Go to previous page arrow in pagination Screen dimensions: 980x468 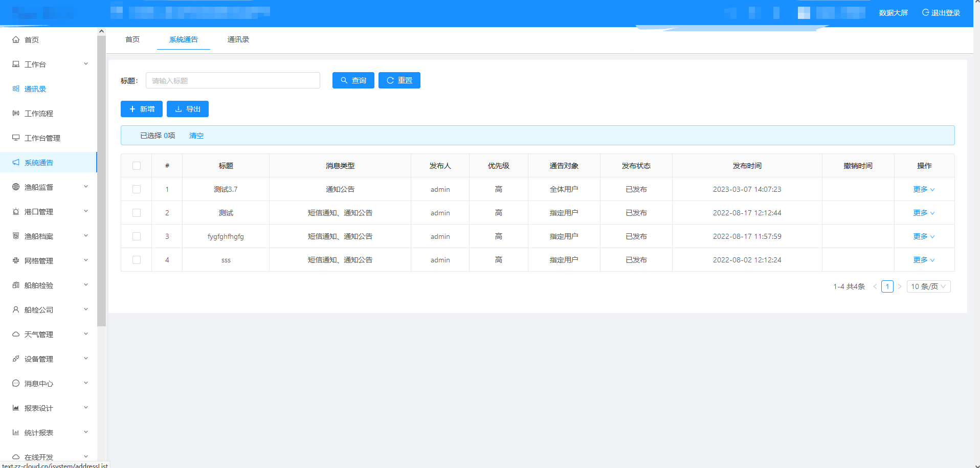point(875,286)
